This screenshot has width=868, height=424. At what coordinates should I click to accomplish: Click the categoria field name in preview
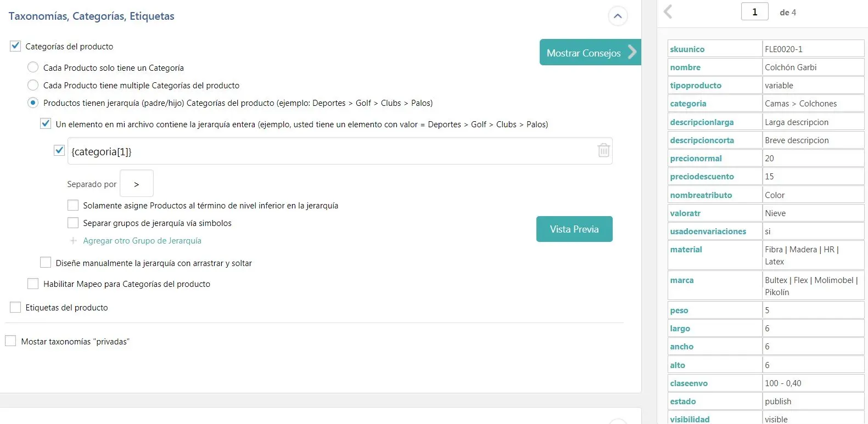click(x=688, y=104)
